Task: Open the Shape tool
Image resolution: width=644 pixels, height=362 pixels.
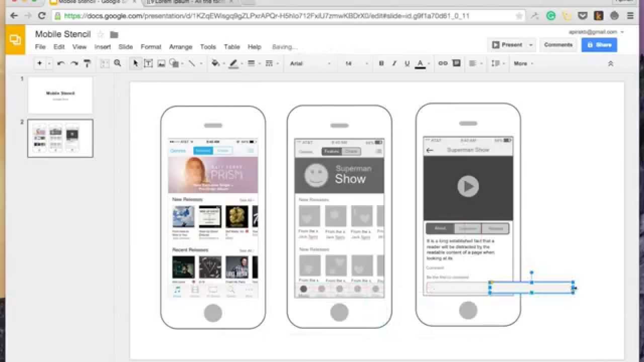Action: click(x=174, y=63)
